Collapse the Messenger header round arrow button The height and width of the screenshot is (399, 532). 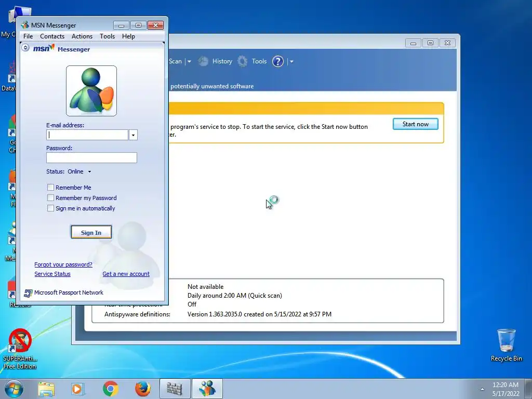25,47
